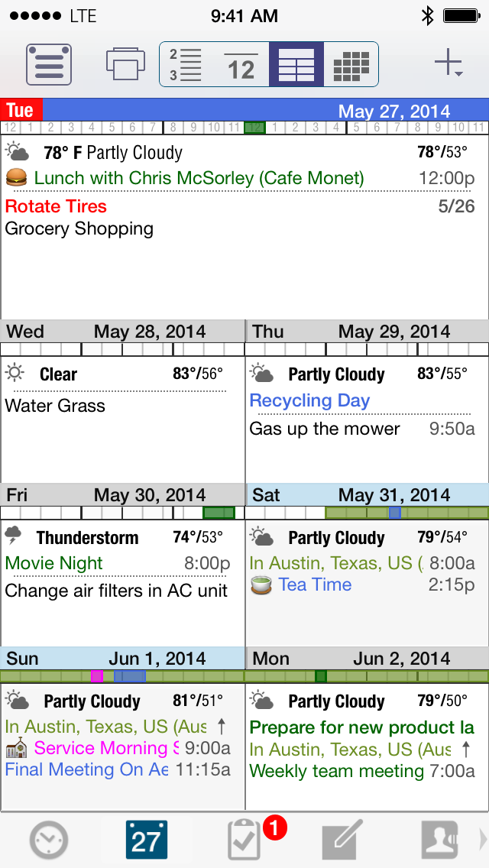This screenshot has width=489, height=868.
Task: Open the plus add dropdown
Action: [449, 64]
